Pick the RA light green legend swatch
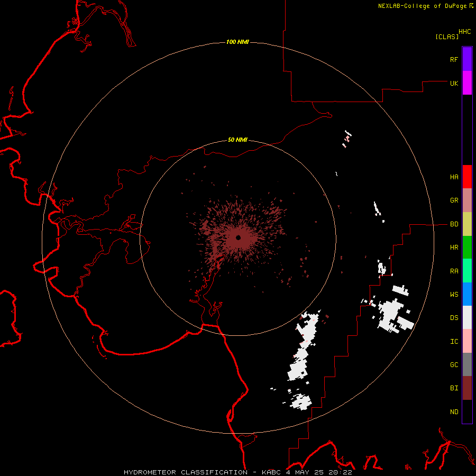The image size is (476, 476). pos(467,271)
